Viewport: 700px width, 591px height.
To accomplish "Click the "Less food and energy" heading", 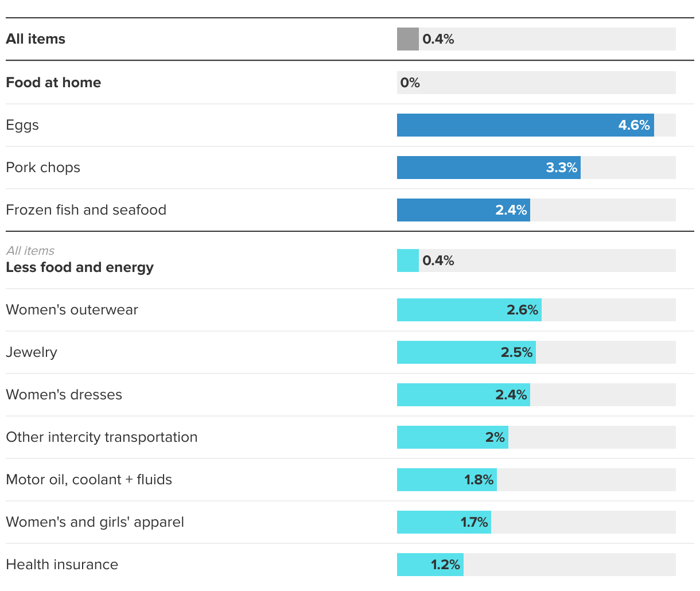I will tap(80, 267).
